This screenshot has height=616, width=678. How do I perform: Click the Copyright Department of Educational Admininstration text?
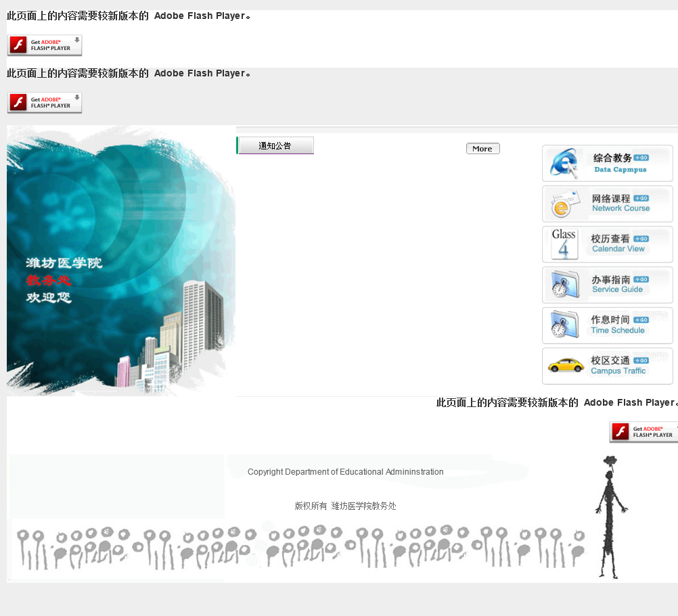tap(346, 472)
